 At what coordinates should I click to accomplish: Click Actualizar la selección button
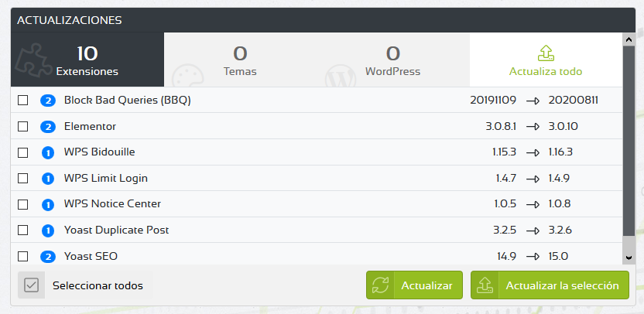(x=550, y=285)
